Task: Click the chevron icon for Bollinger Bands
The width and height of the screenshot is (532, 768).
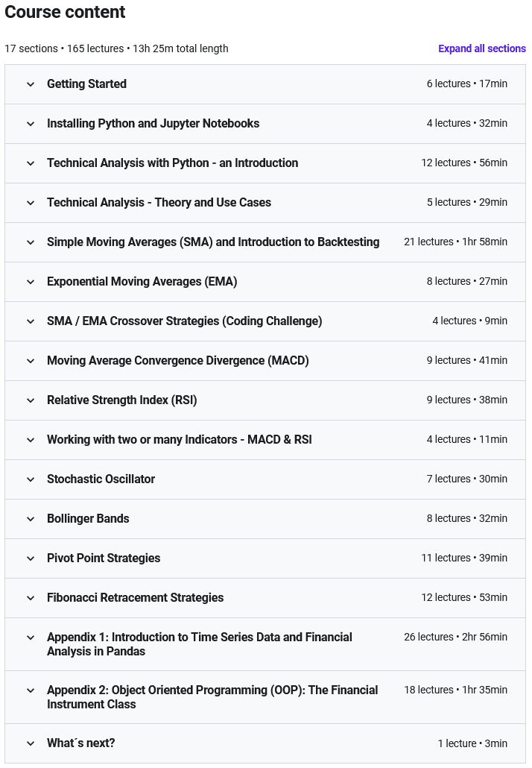Action: (x=31, y=519)
